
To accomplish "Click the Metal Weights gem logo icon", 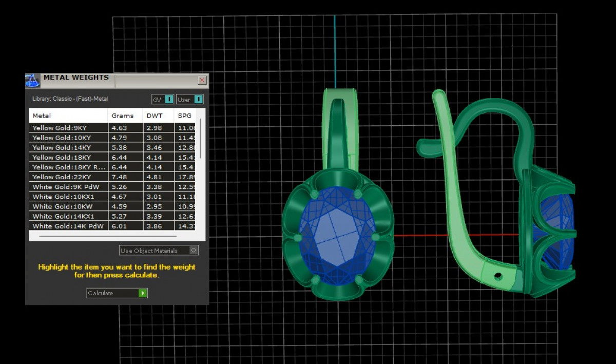I will click(32, 81).
